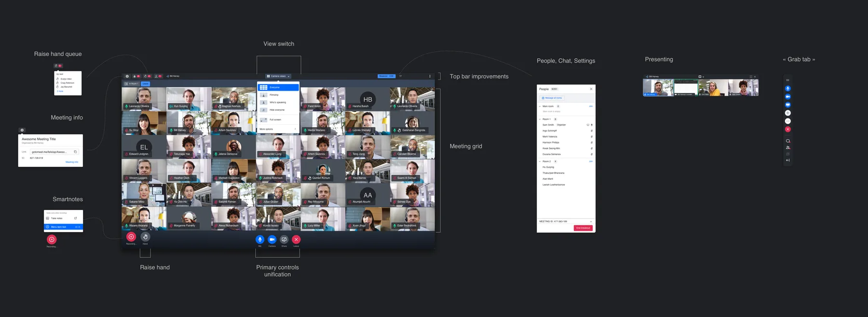Image resolution: width=868 pixels, height=317 pixels.
Task: Collapse the Main room section
Action: [540, 106]
